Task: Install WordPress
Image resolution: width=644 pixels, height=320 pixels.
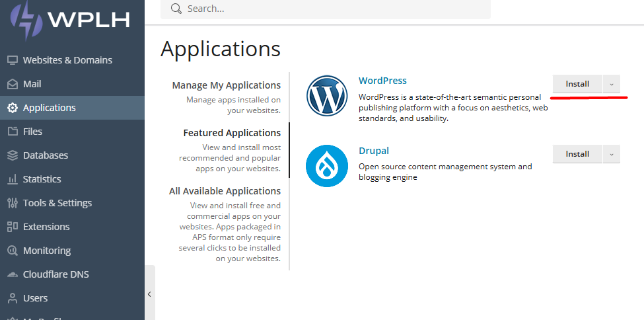Action: click(x=577, y=84)
